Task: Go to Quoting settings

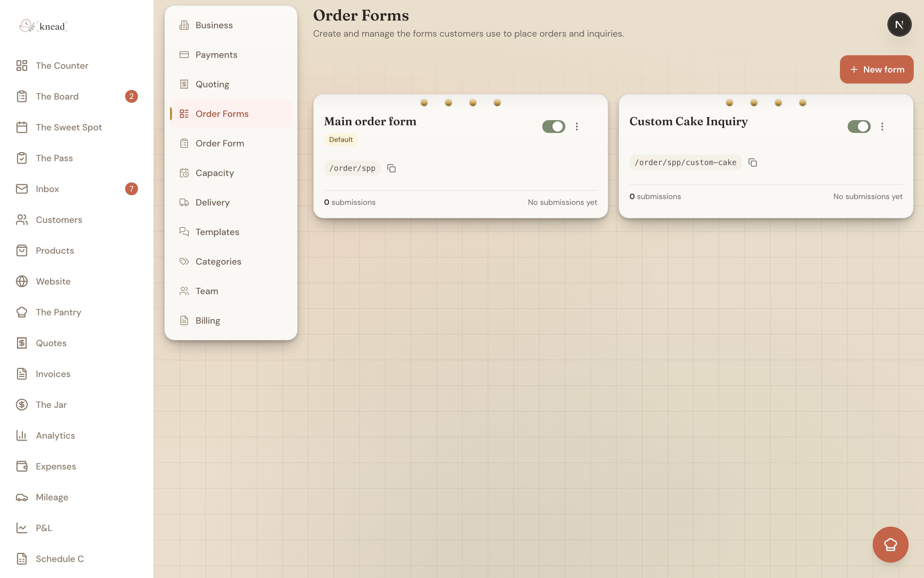Action: pos(231,84)
